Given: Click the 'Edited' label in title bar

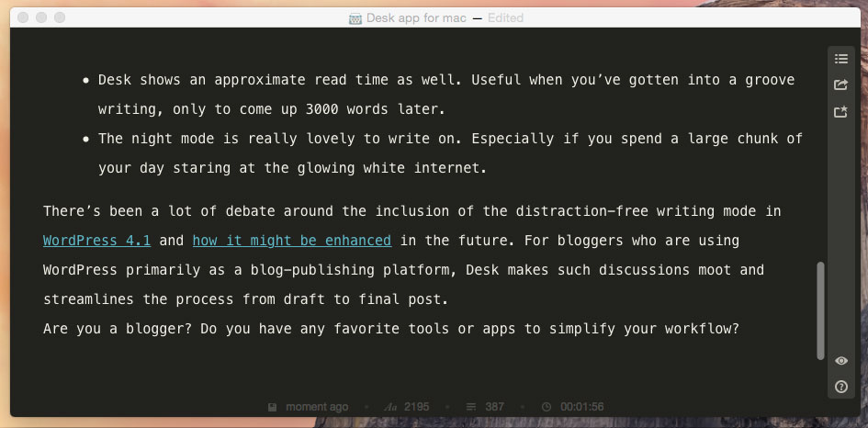Looking at the screenshot, I should click(x=505, y=17).
